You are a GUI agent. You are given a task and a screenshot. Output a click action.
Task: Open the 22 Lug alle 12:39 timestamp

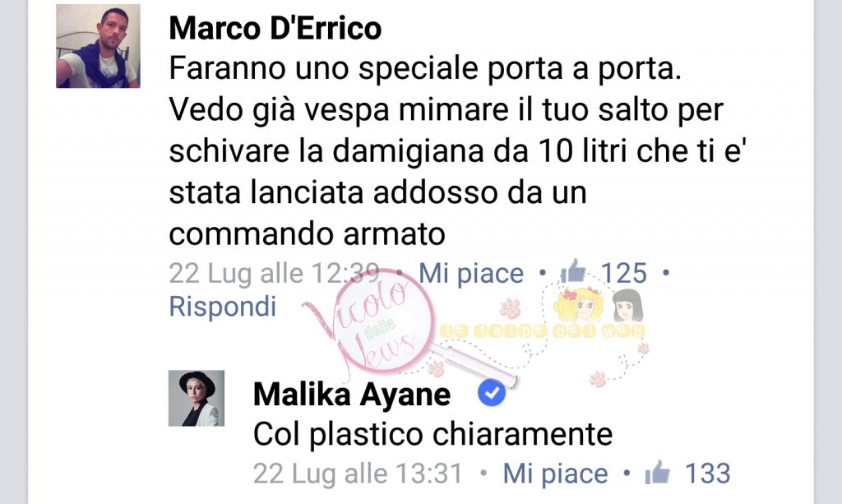coord(274,273)
